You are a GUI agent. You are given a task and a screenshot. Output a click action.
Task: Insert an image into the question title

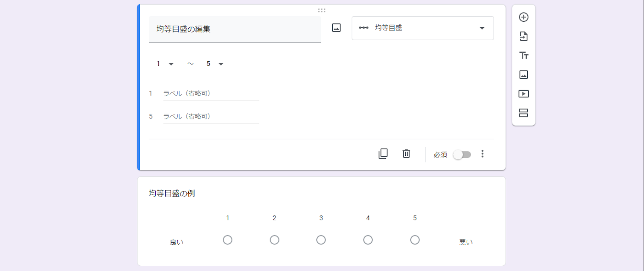tap(336, 28)
